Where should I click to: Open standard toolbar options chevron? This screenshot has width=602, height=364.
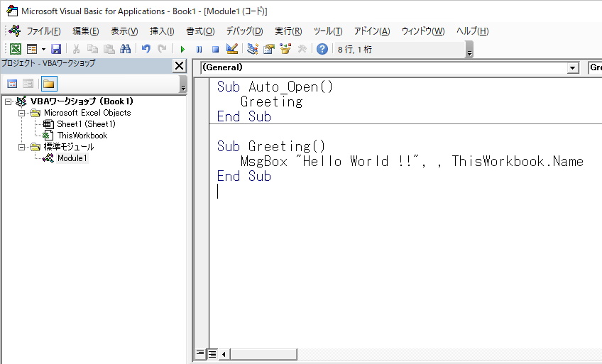pos(469,50)
